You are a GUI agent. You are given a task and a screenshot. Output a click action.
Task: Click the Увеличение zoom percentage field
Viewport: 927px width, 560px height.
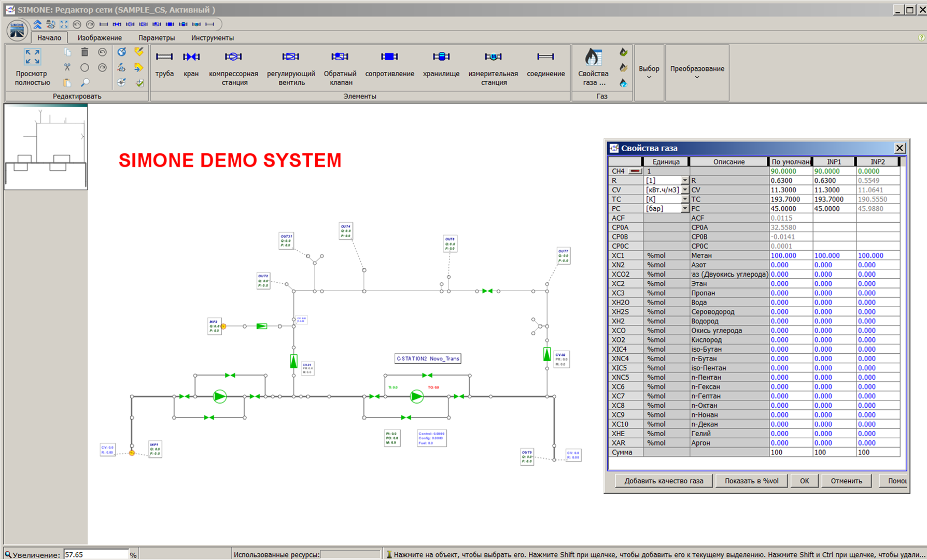coord(96,554)
